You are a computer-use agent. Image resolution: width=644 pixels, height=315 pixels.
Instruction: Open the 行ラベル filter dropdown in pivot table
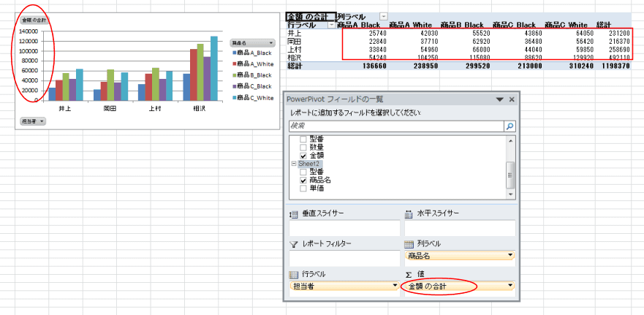click(332, 25)
